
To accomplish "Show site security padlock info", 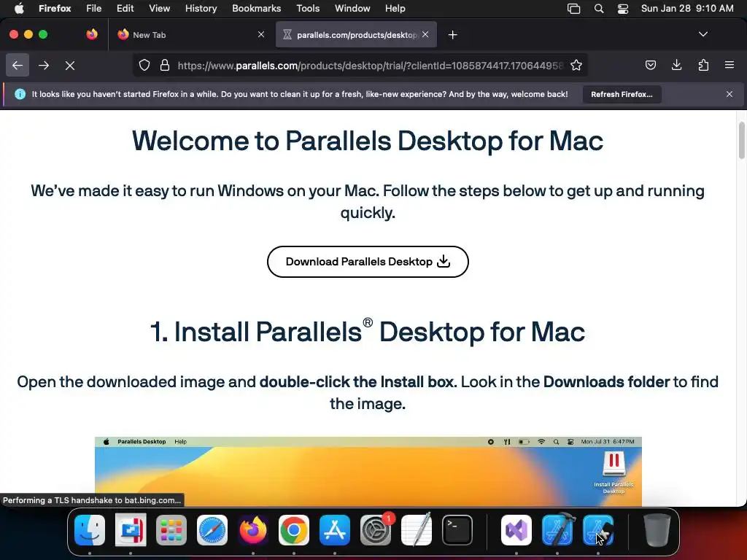I will [165, 65].
